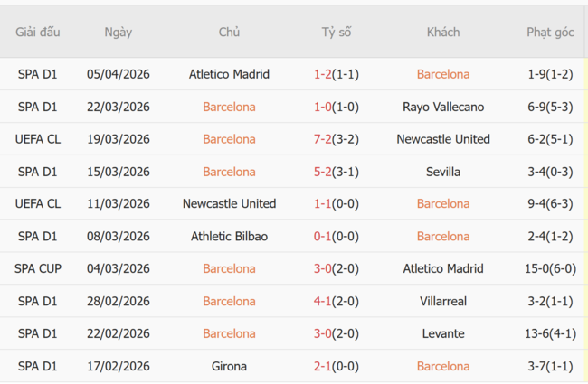This screenshot has height=384, width=588.
Task: Click the "Giải đấu" column header
Action: click(x=38, y=32)
